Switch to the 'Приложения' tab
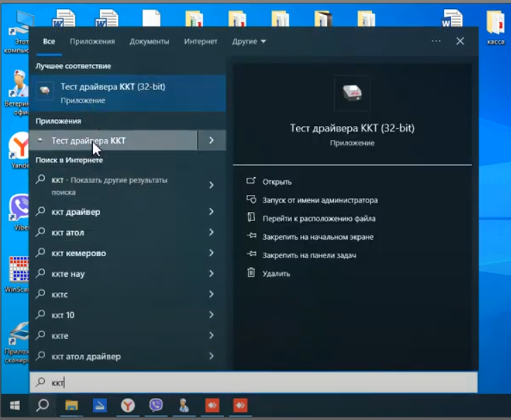The width and height of the screenshot is (511, 420). (x=92, y=41)
